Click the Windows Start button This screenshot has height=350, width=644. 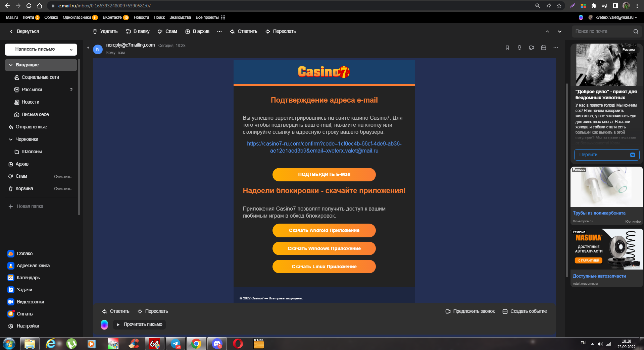pyautogui.click(x=9, y=344)
